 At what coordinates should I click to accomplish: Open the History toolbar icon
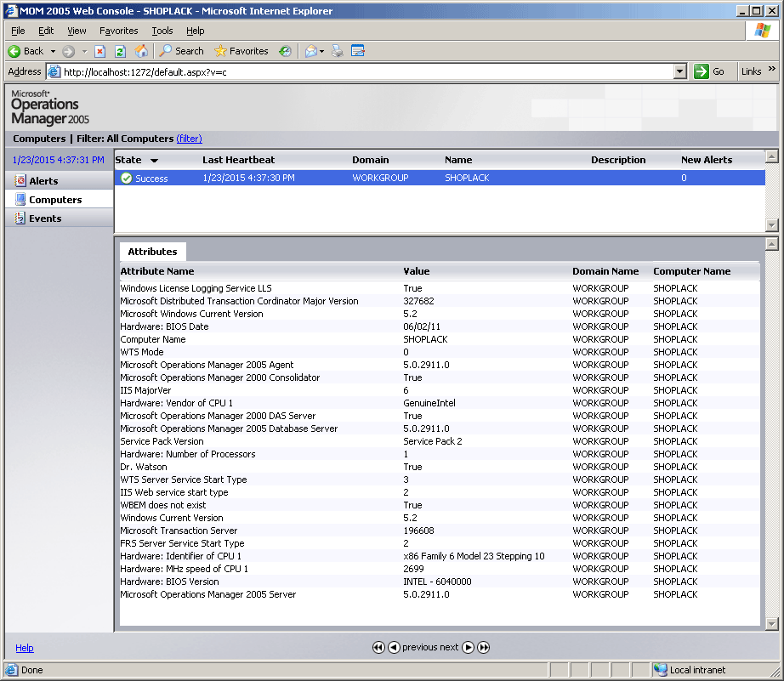pos(285,51)
